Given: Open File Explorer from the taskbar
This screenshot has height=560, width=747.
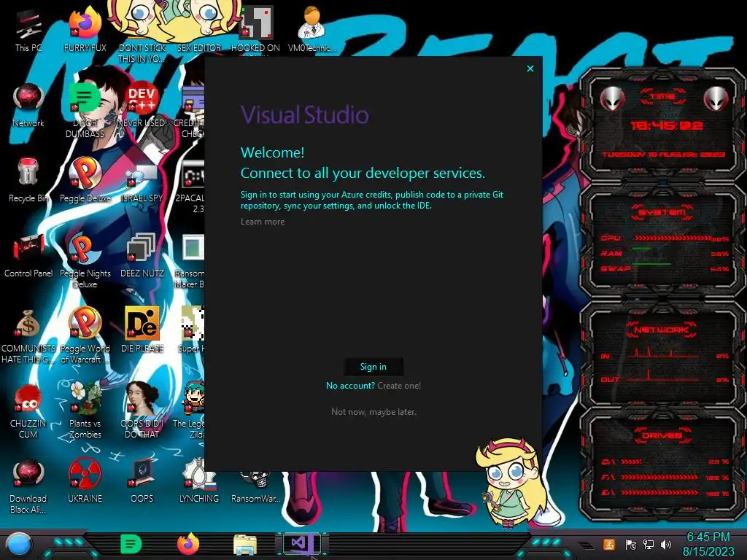Looking at the screenshot, I should click(x=245, y=545).
